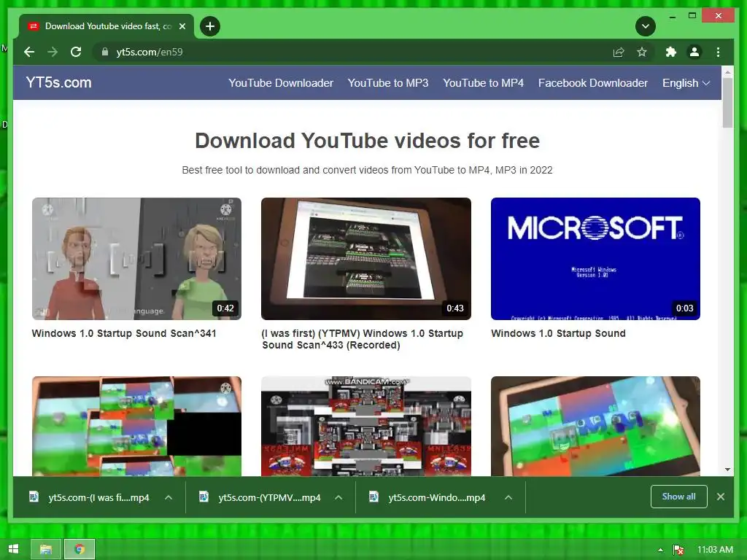Click the title Windows 1.0 Startup Sound Scan^341
Image resolution: width=747 pixels, height=560 pixels.
(124, 333)
